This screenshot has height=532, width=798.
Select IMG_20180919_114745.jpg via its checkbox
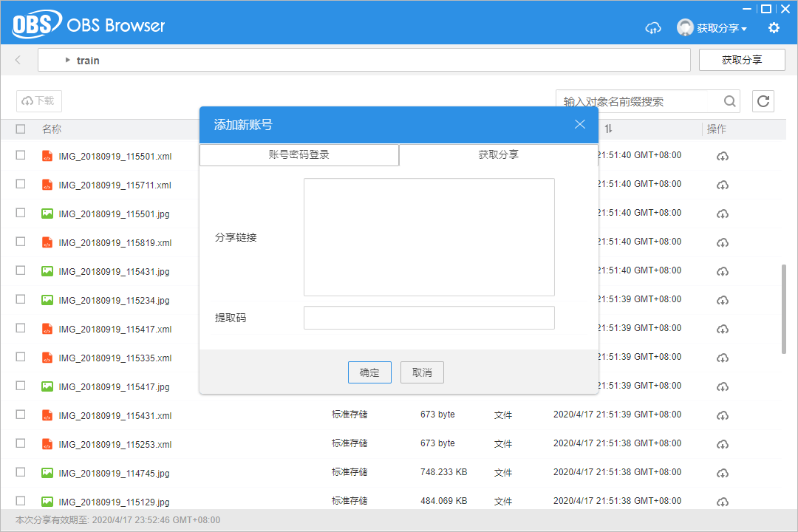[x=20, y=472]
